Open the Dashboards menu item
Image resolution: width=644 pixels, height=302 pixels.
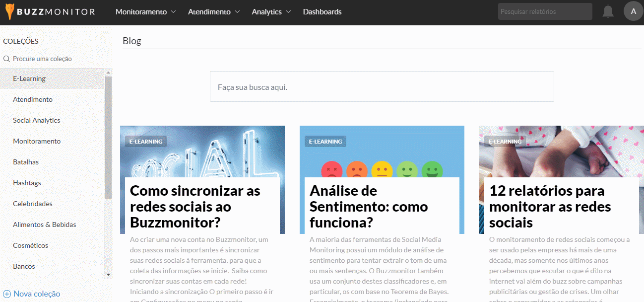click(322, 12)
